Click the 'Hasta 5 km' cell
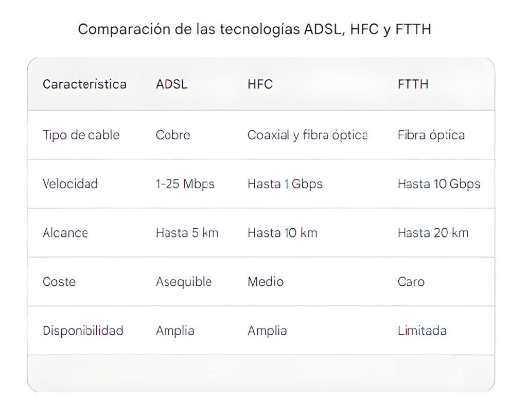Screen dimensions: 527x420 (187, 233)
